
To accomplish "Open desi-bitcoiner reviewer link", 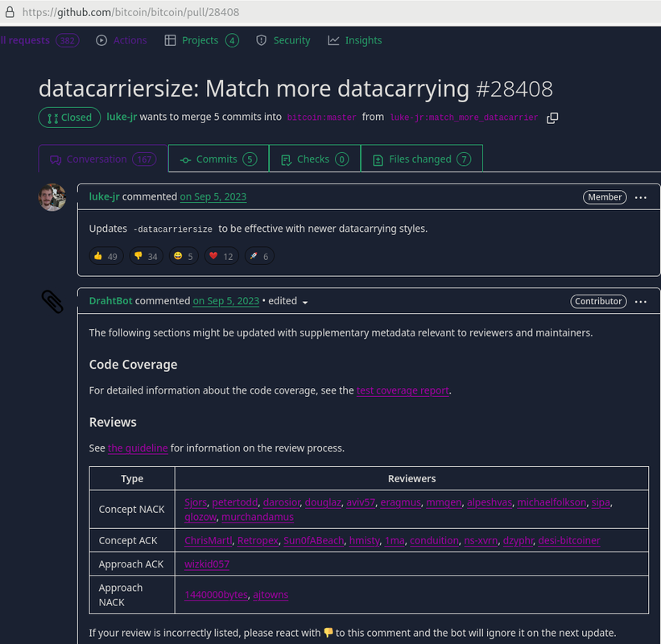I will 569,541.
